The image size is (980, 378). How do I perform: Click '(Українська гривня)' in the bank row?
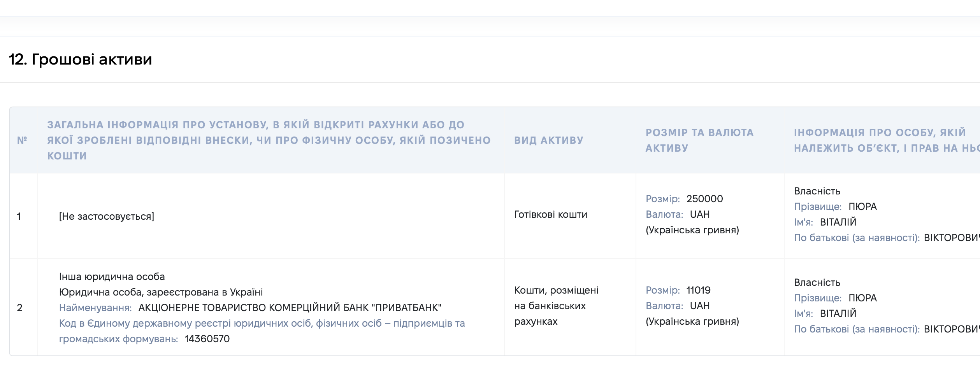pos(692,321)
